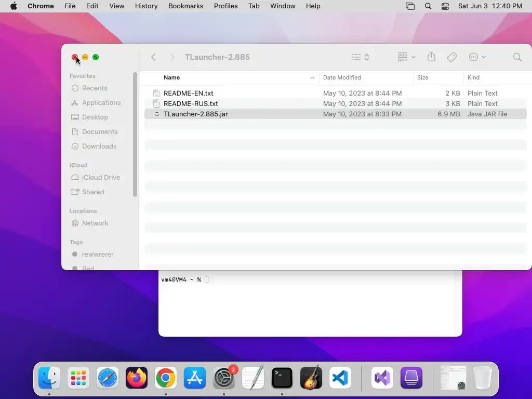
Task: Open TextEdit from the Dock
Action: click(x=253, y=378)
